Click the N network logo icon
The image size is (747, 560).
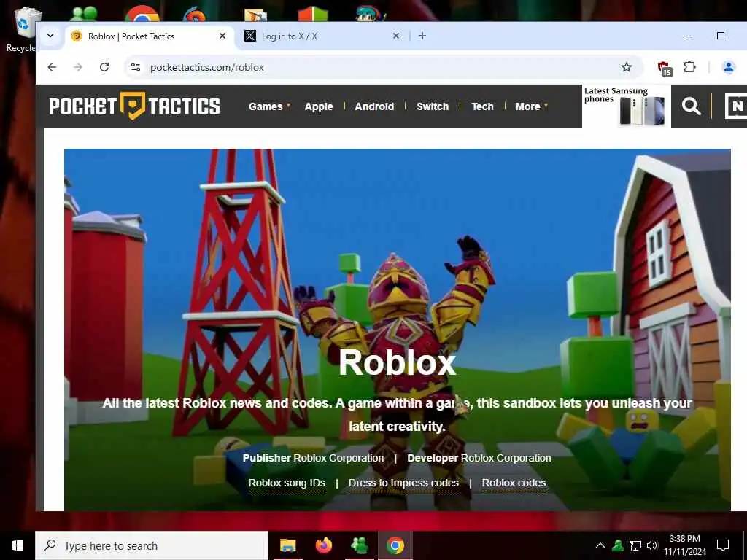[x=735, y=106]
